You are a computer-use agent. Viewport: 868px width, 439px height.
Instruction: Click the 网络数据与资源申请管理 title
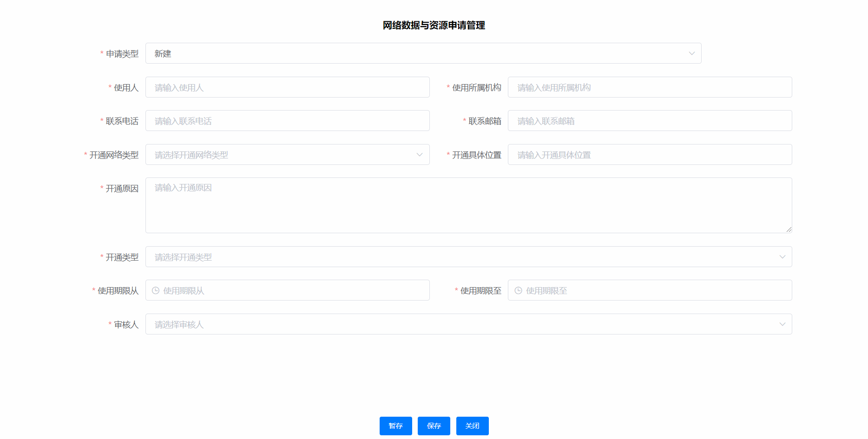pyautogui.click(x=434, y=26)
